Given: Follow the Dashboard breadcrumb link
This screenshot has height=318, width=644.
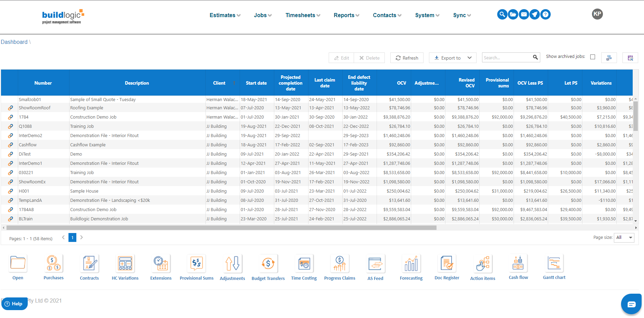Looking at the screenshot, I should coord(14,42).
